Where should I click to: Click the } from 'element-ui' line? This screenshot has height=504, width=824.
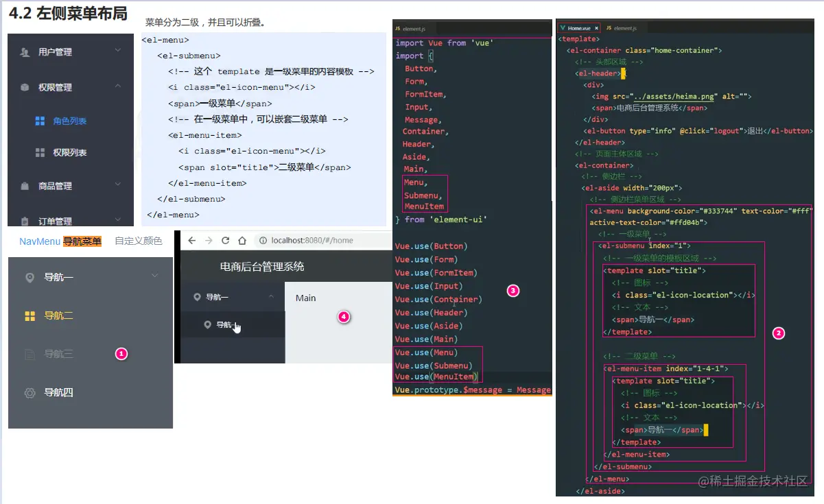click(441, 219)
